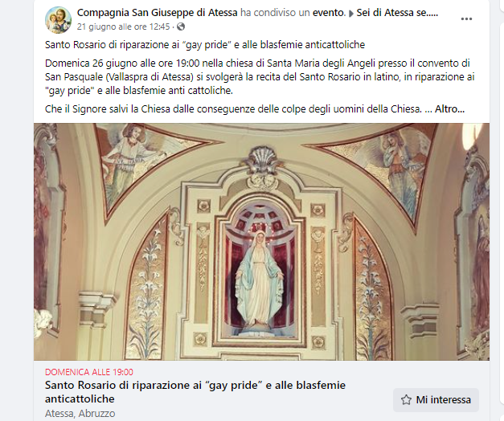Expand the post text with Altro...
504x421 pixels.
point(449,109)
